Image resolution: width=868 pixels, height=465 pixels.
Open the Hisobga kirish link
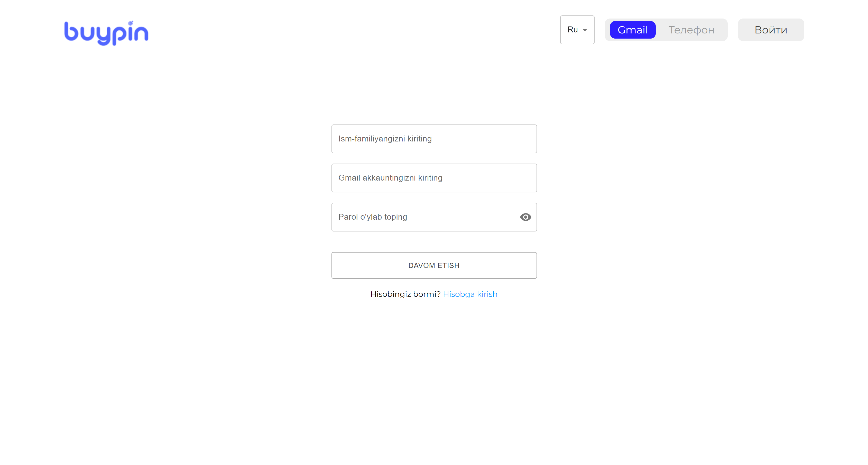click(x=470, y=294)
